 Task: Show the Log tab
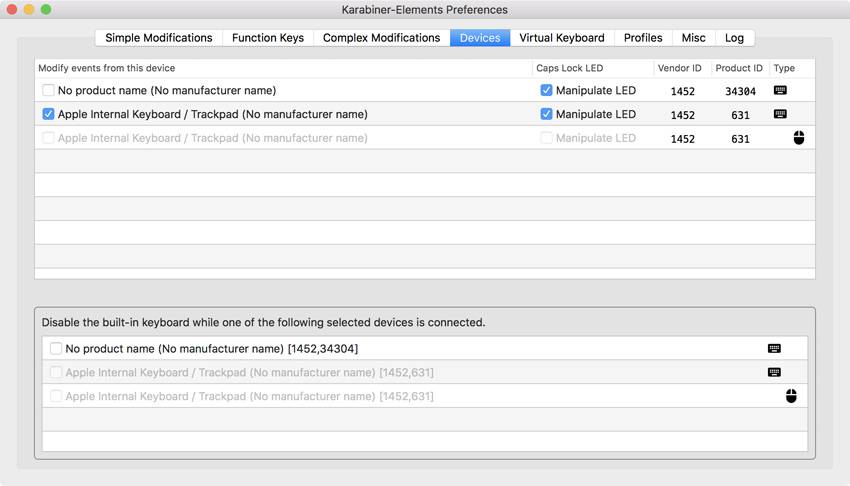[734, 38]
